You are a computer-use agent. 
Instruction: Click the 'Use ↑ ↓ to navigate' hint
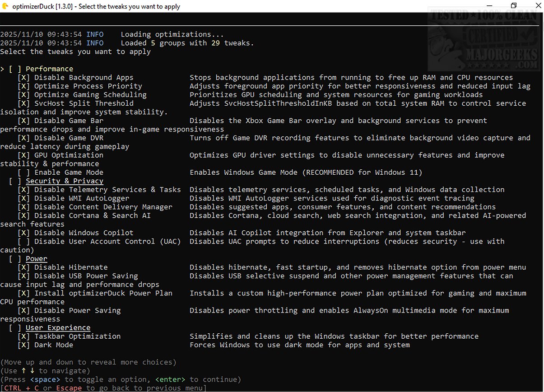[x=45, y=371]
